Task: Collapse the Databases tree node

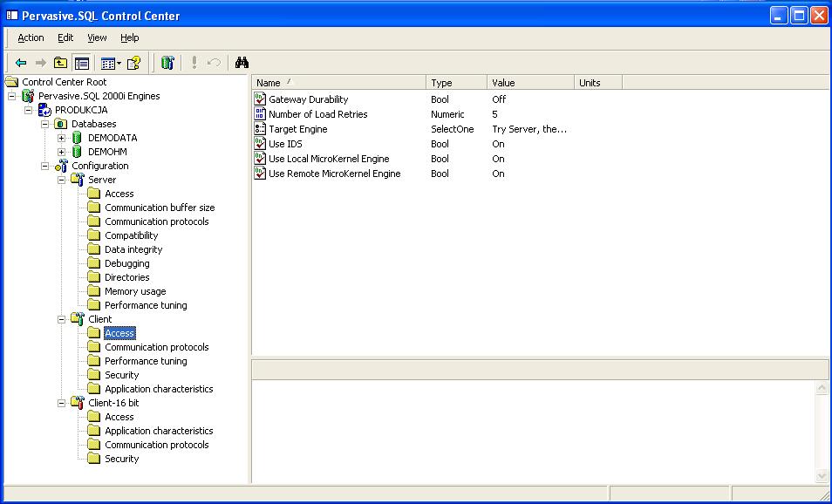Action: (x=45, y=124)
